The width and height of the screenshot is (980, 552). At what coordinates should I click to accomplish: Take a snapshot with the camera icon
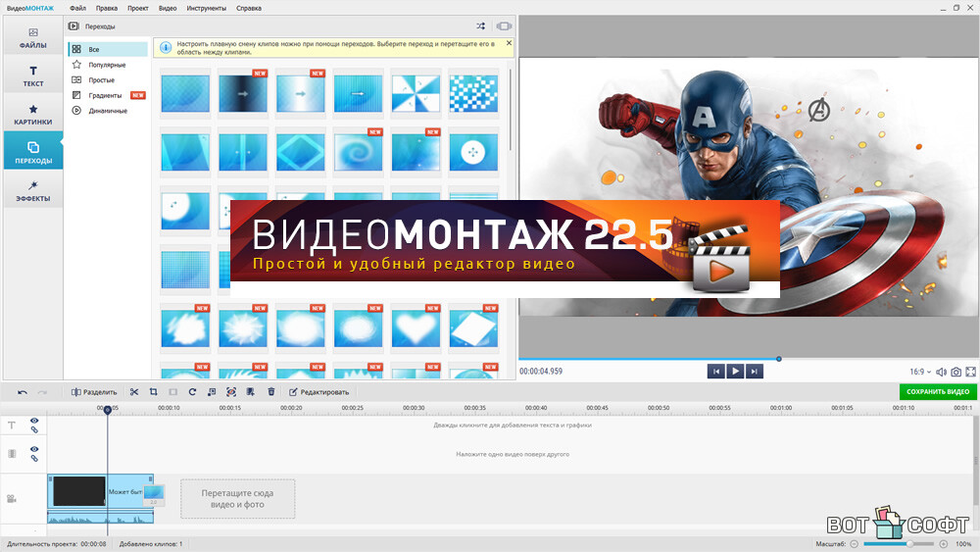point(956,372)
